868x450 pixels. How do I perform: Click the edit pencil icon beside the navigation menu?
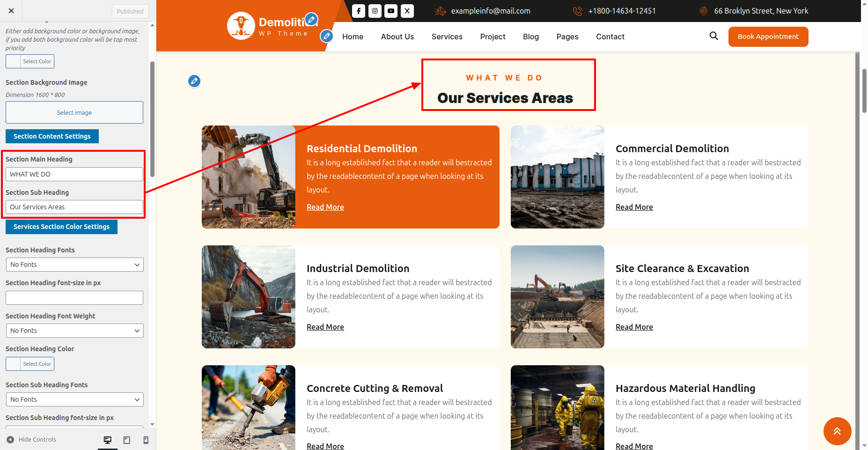(x=327, y=36)
